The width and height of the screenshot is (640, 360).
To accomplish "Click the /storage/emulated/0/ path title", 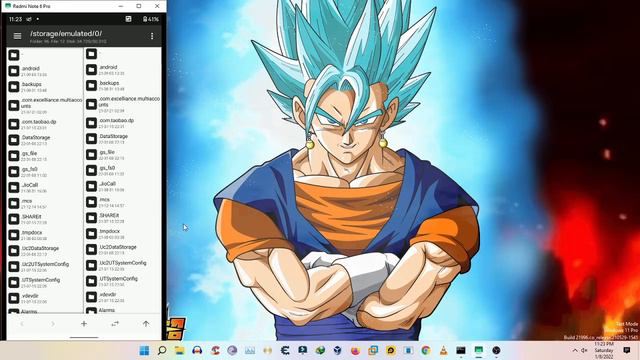I will click(66, 33).
